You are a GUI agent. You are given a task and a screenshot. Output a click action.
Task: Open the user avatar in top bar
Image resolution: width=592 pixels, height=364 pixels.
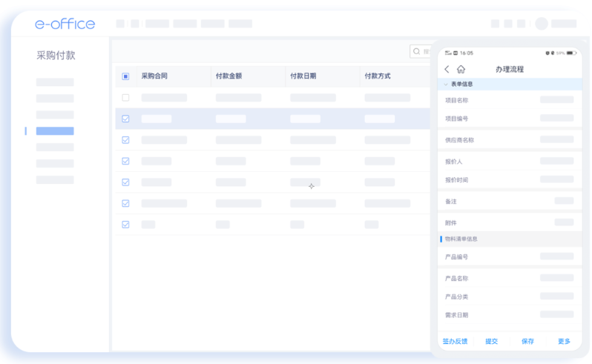tap(542, 24)
